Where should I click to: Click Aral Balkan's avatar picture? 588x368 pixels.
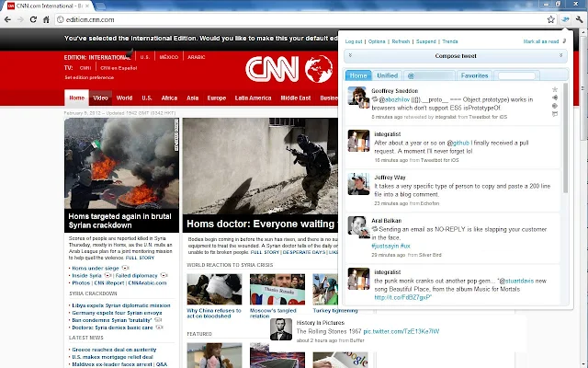point(358,226)
